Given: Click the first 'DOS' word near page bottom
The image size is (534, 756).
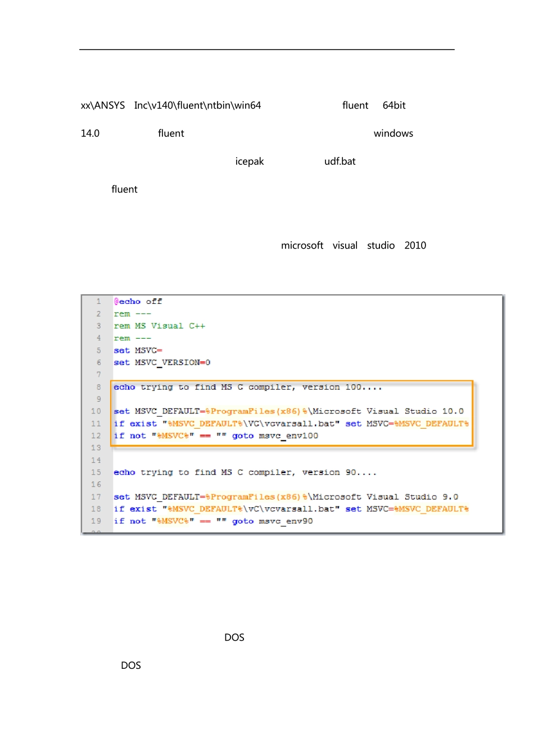Looking at the screenshot, I should click(234, 637).
